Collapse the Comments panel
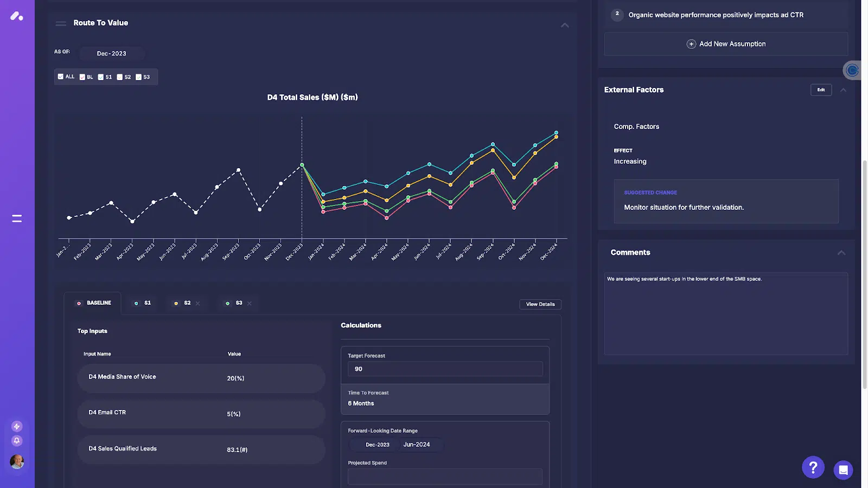The image size is (868, 488). click(841, 253)
